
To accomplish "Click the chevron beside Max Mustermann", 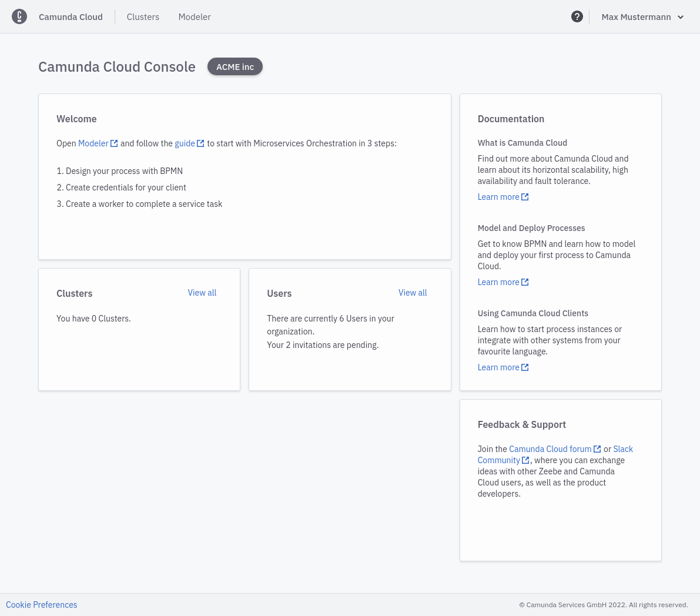I will (x=681, y=17).
